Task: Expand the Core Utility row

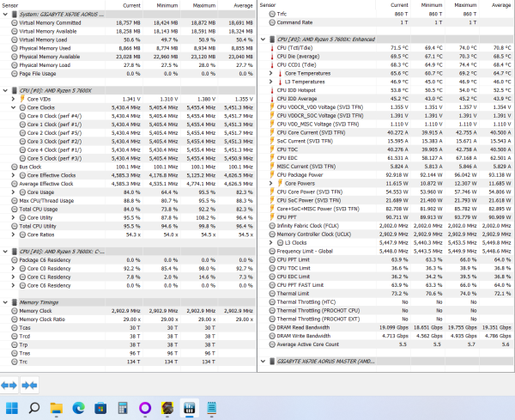Action: pos(13,217)
